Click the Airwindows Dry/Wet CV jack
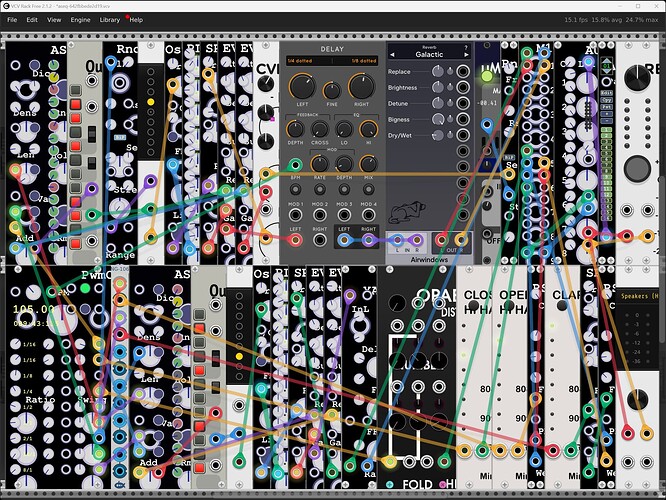The height and width of the screenshot is (500, 666). (463, 136)
